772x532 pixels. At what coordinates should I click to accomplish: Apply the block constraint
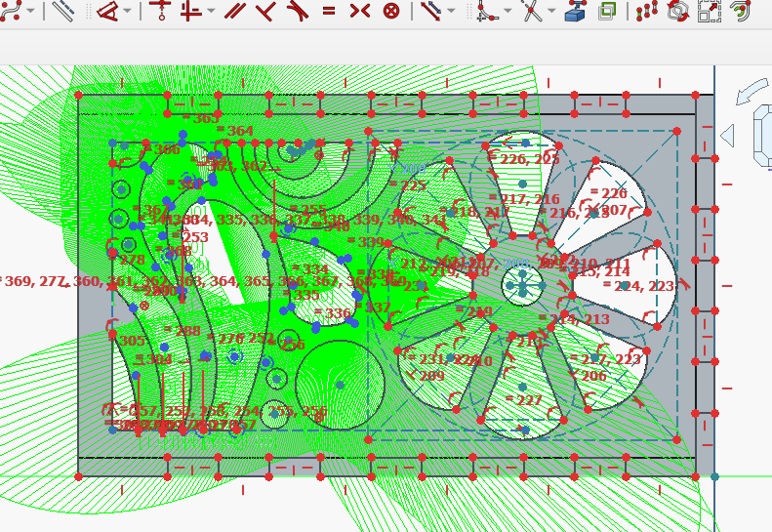tap(390, 11)
